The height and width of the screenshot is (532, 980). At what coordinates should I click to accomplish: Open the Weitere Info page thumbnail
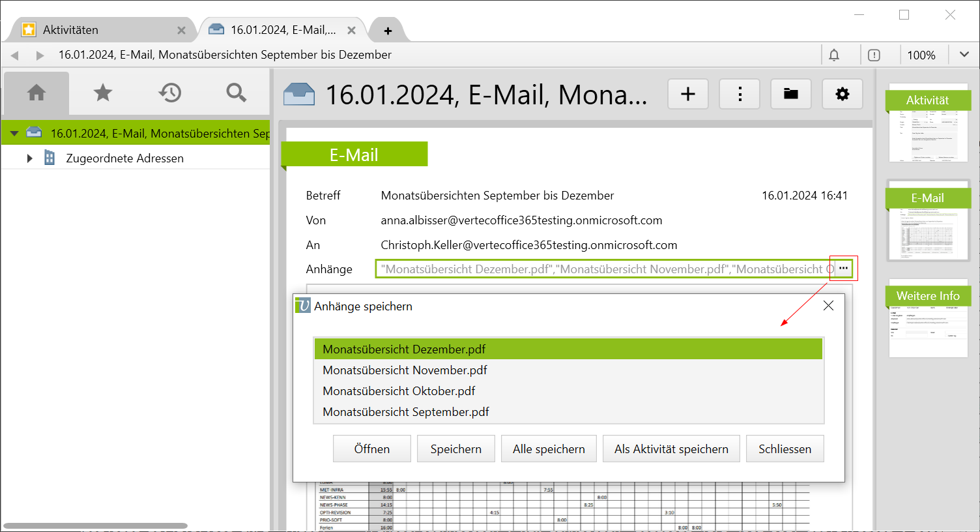(928, 319)
